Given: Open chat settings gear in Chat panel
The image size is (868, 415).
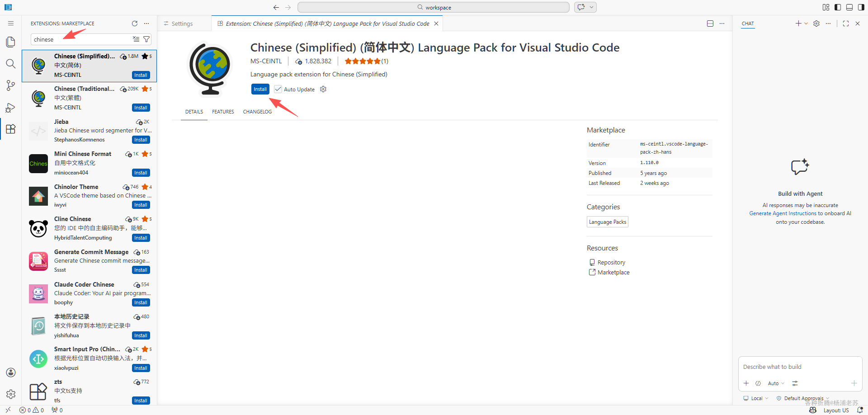Looking at the screenshot, I should 816,24.
